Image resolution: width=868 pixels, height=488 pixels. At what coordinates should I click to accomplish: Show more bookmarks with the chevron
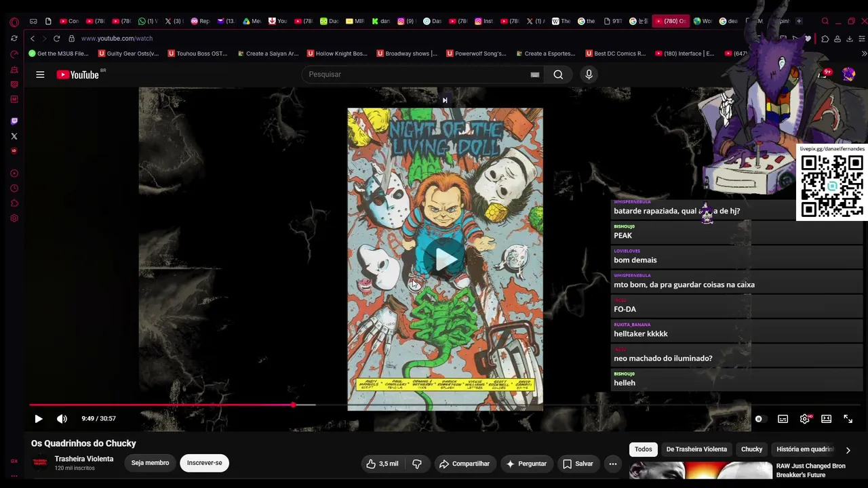(x=863, y=54)
